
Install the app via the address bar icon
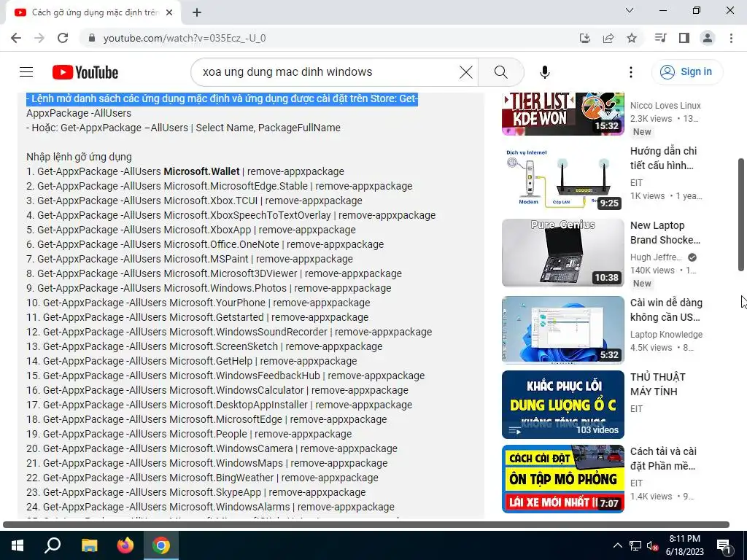coord(585,38)
